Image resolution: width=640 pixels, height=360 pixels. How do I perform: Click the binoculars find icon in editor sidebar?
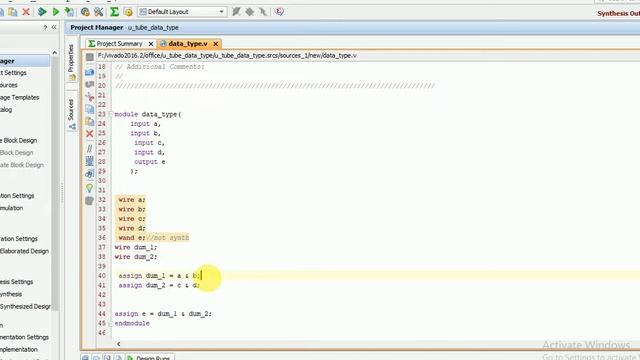89,173
